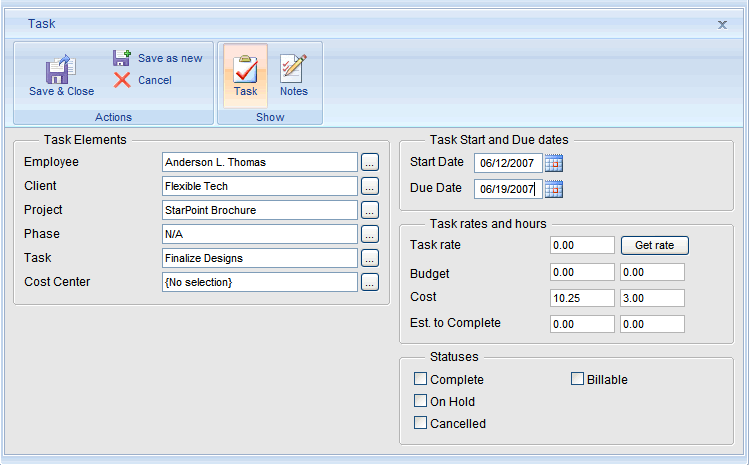Screen dimensions: 749x465
Task: Check the Complete status checkbox
Action: point(420,380)
